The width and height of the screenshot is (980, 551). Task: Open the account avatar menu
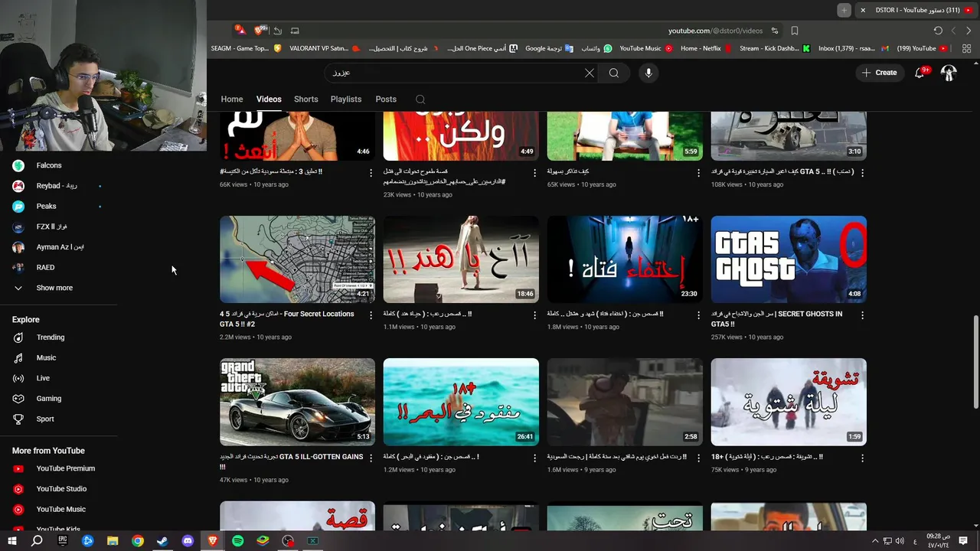(x=949, y=73)
